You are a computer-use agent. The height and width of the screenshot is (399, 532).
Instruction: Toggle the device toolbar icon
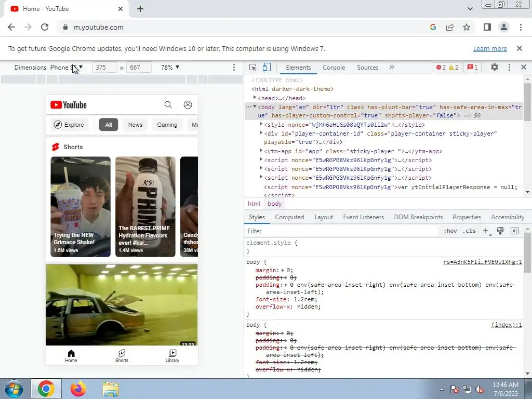click(x=267, y=67)
